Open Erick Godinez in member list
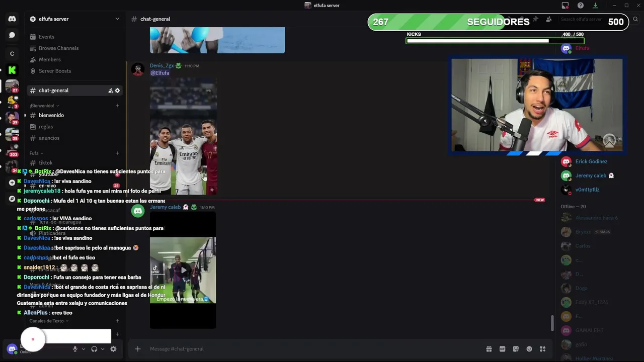This screenshot has height=362, width=644. [591, 161]
